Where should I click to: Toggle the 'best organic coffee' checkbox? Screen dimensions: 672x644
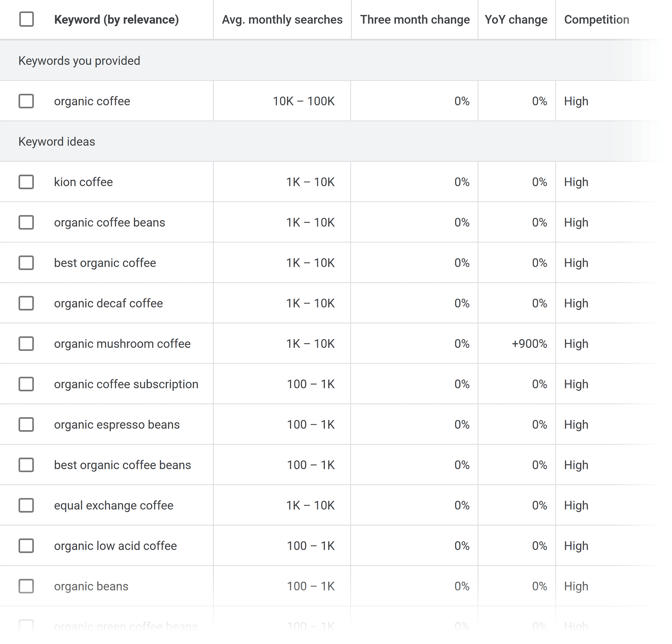coord(26,263)
